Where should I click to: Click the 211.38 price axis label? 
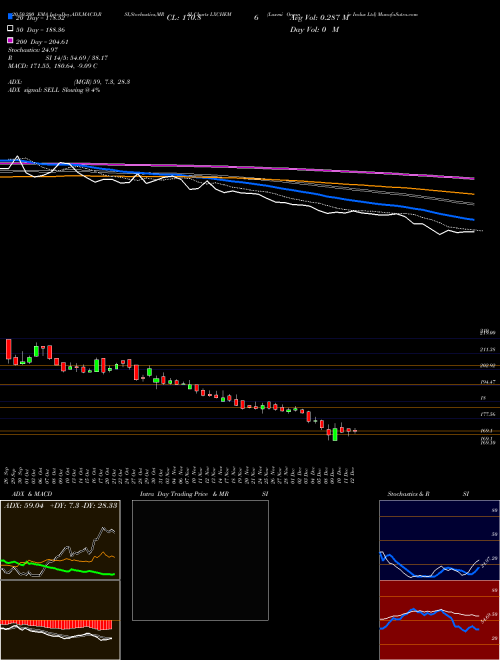(488, 349)
